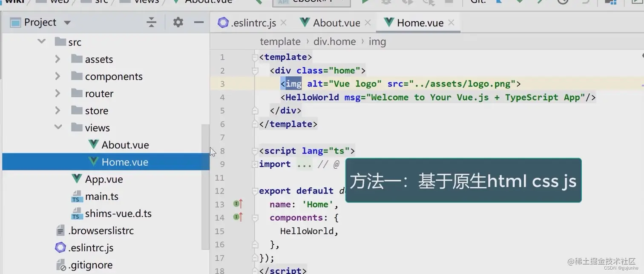The image size is (644, 274).
Task: Click the TypeScript icon beside shims-vue.d.ts
Action: click(77, 213)
